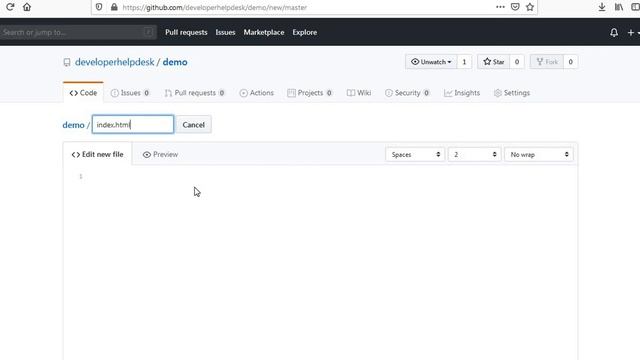
Task: Open the Insights tab
Action: [462, 93]
